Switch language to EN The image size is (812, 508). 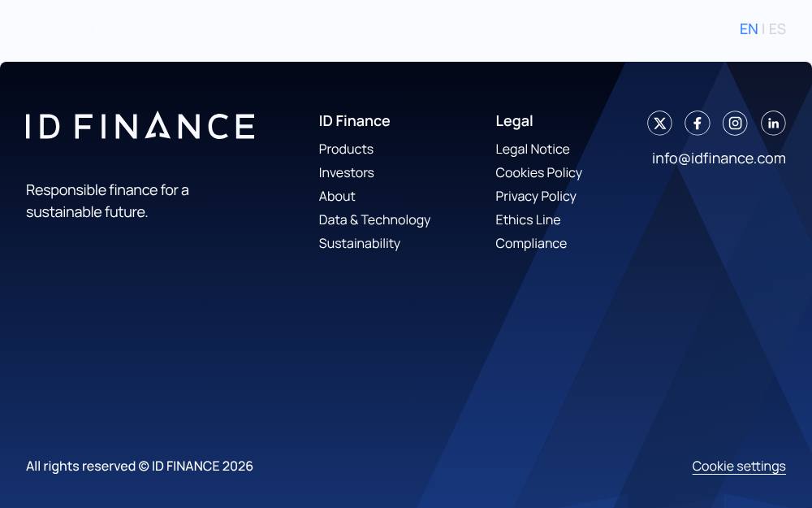tap(749, 29)
